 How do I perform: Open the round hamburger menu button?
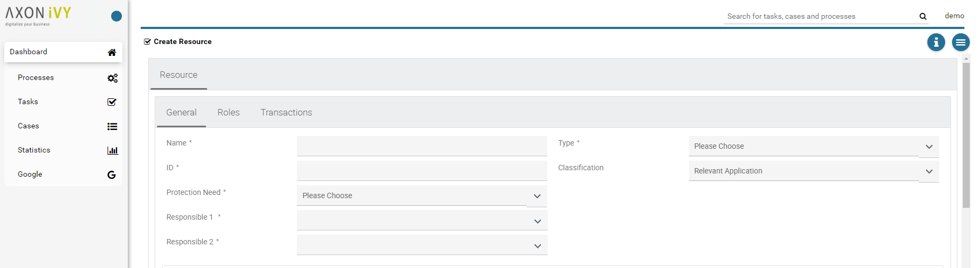coord(961,42)
